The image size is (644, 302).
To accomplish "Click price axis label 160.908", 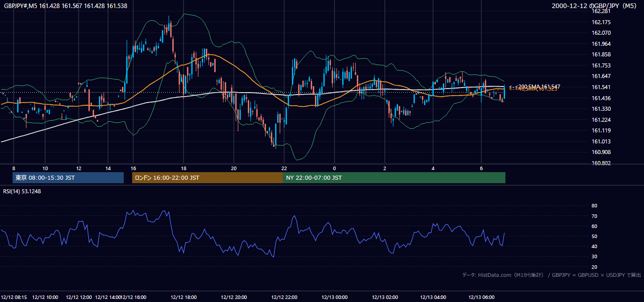I will click(601, 152).
